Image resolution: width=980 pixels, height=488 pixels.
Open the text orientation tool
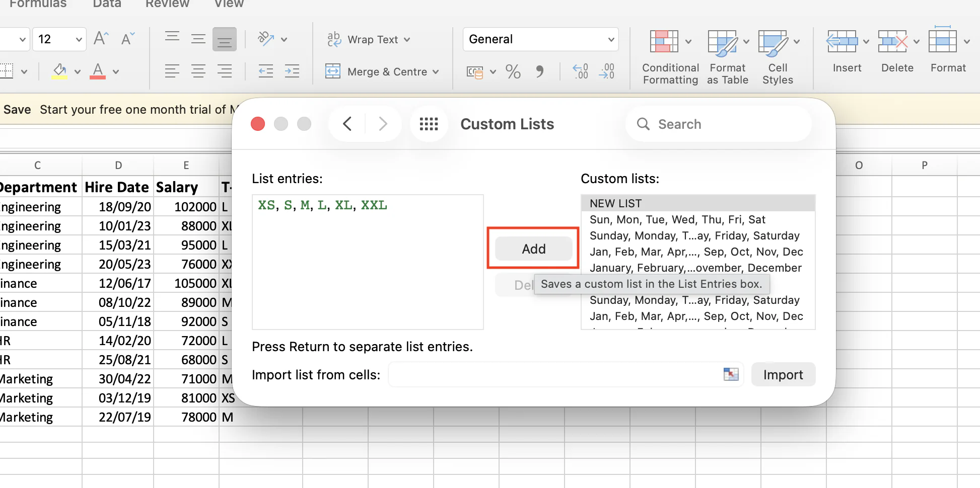tap(266, 39)
